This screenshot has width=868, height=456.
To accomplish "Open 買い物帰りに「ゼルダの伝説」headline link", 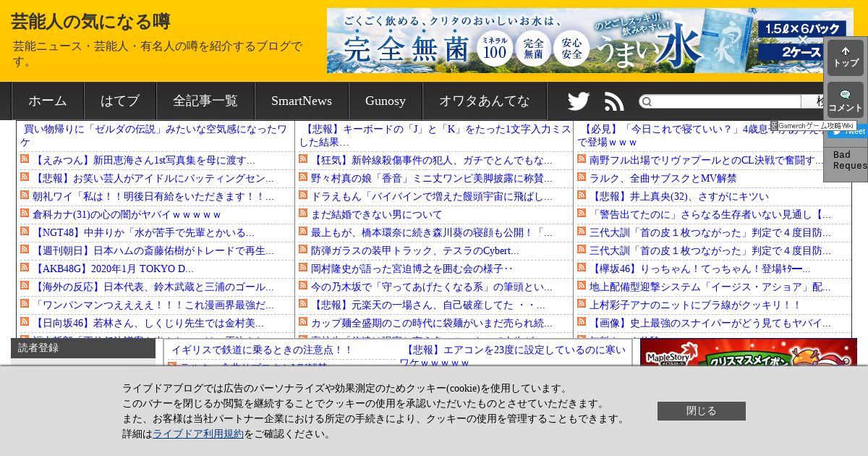I will pyautogui.click(x=155, y=135).
